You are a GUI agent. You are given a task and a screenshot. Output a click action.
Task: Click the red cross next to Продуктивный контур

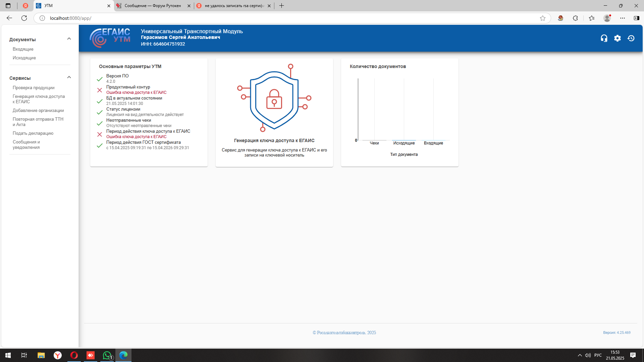(100, 90)
